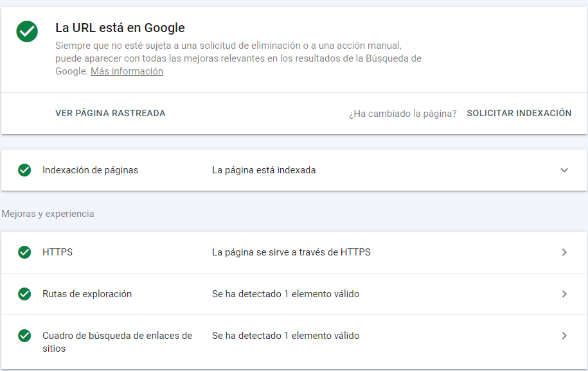Click the La URL está en Google heading
The width and height of the screenshot is (588, 371).
120,28
